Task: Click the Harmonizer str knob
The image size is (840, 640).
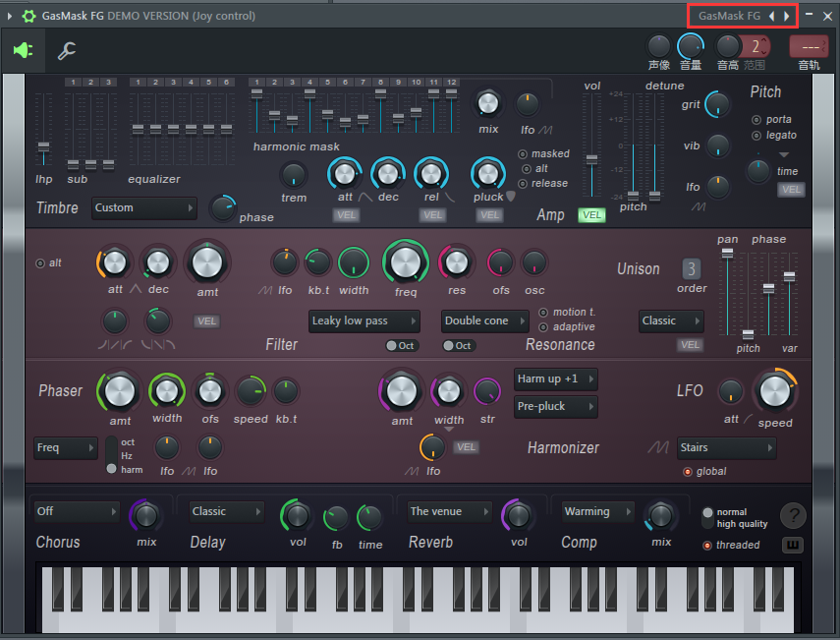Action: (487, 391)
